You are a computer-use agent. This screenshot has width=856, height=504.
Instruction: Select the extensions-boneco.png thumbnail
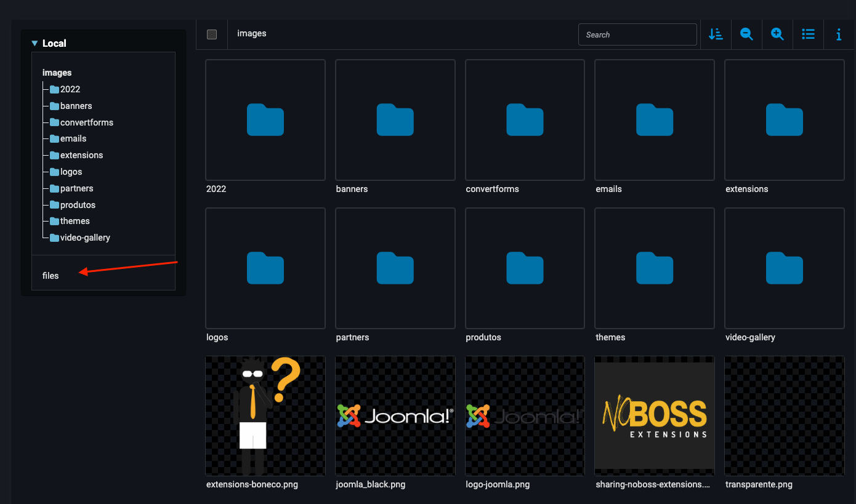tap(265, 416)
